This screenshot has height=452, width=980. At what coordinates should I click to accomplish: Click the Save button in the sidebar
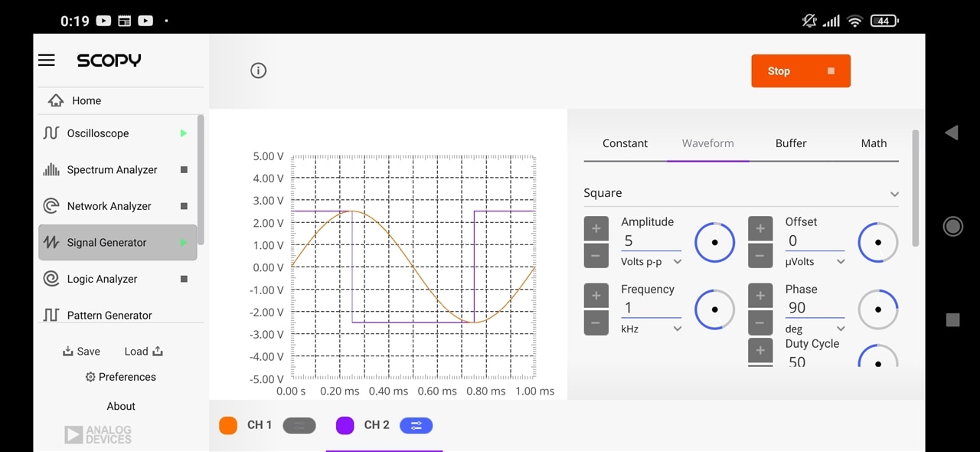coord(81,351)
